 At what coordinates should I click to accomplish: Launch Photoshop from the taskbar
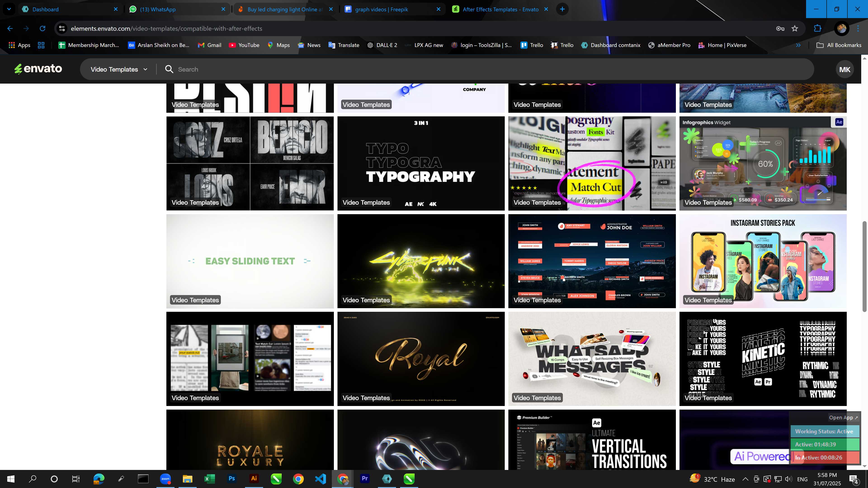click(x=232, y=479)
